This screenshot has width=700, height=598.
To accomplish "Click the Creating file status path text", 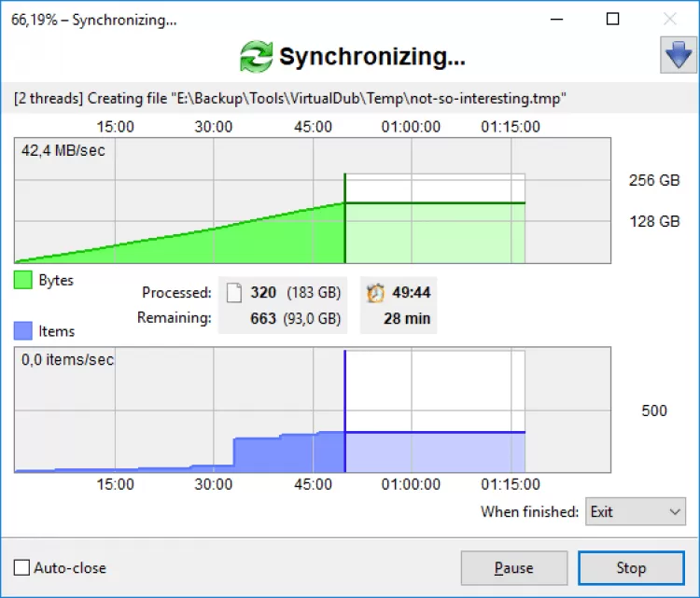I will (x=290, y=99).
